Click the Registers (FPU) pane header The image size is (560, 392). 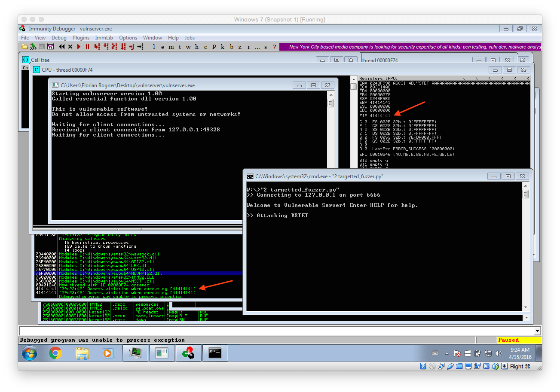(x=444, y=78)
